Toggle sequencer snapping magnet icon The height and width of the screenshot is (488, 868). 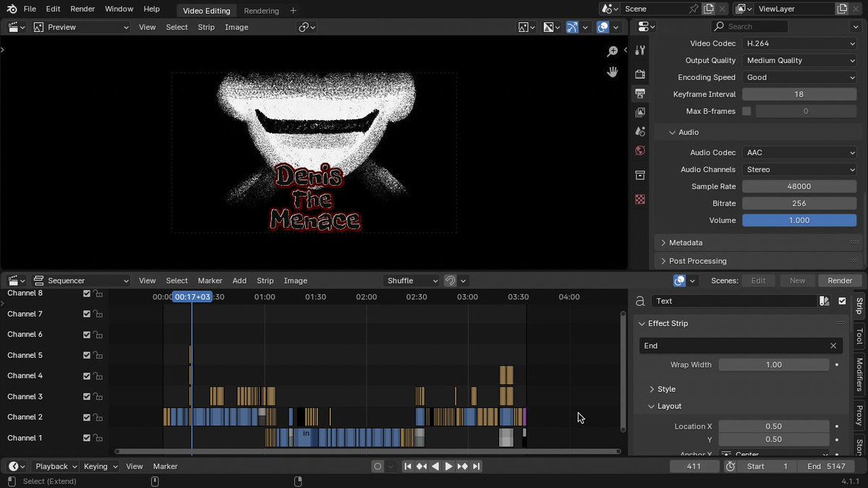[x=451, y=281]
